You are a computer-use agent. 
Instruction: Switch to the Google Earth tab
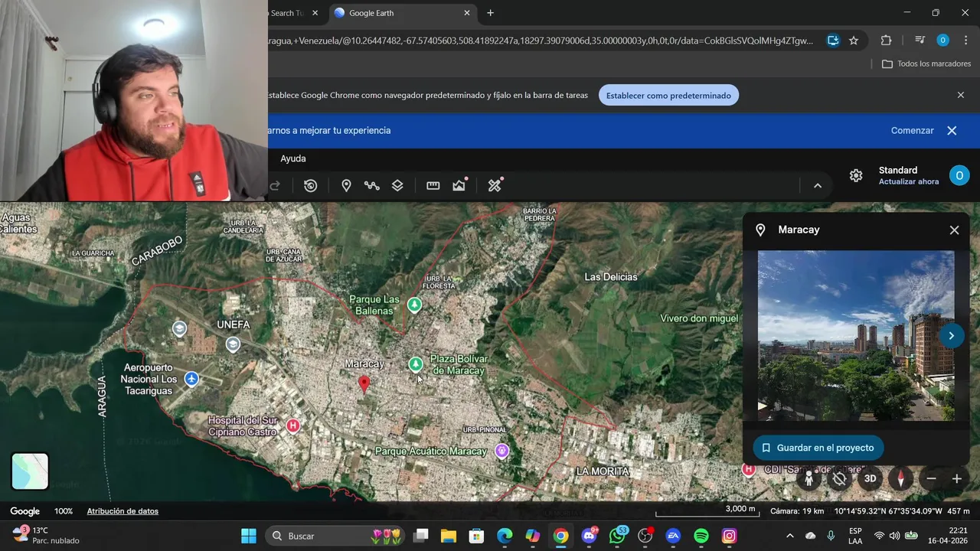click(402, 13)
